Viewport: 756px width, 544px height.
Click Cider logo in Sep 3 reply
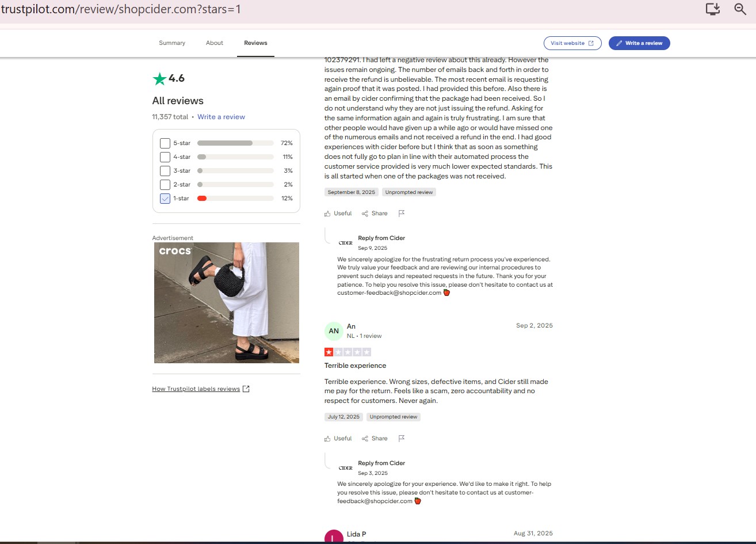[x=346, y=468]
